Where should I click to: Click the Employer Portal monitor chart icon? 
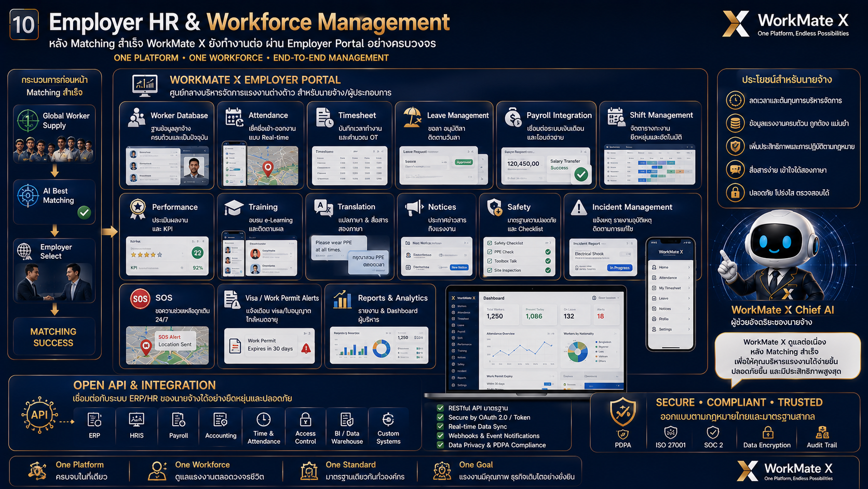pos(145,86)
